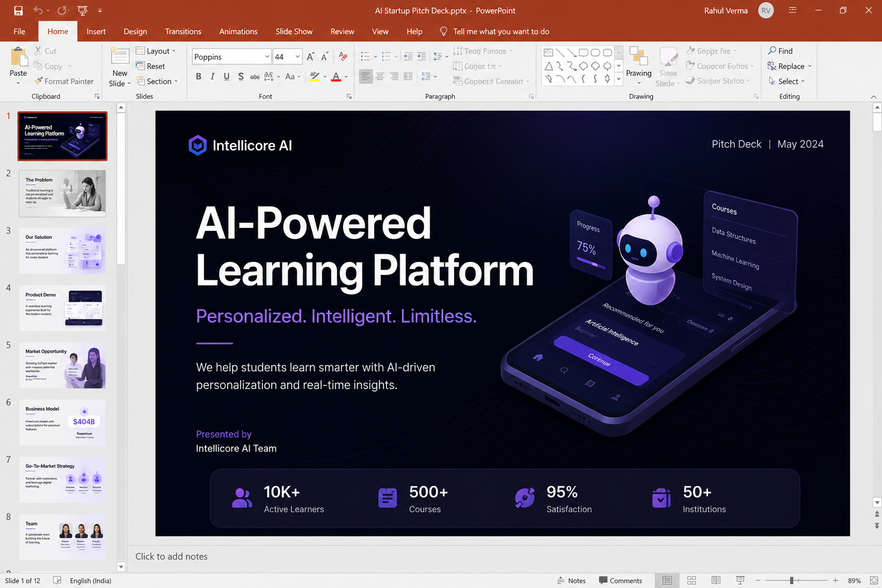
Task: Adjust the zoom slider handle
Action: pos(791,581)
